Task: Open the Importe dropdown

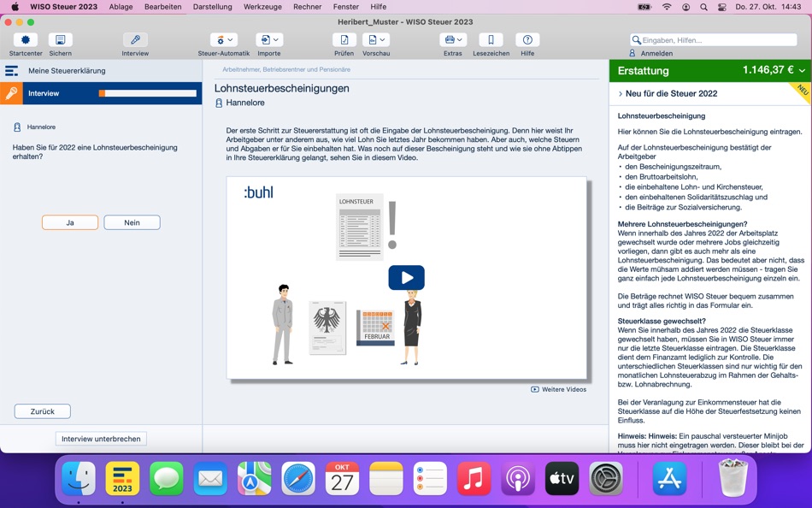Action: tap(269, 40)
